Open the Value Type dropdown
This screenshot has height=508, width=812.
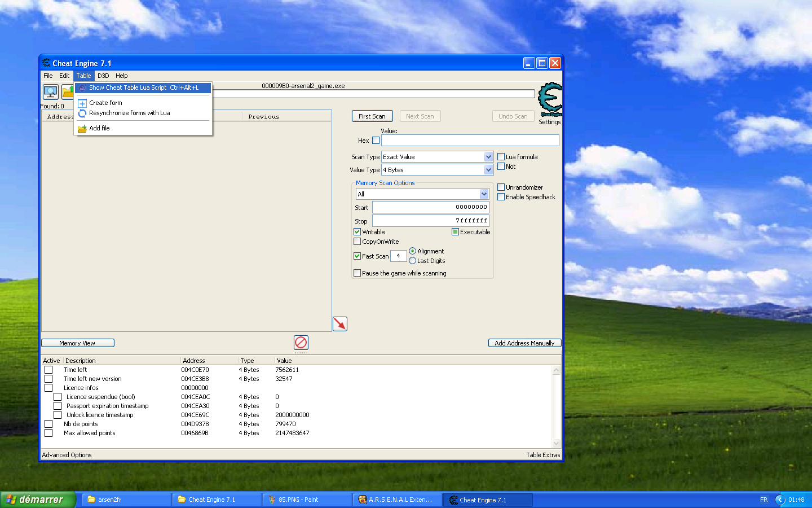coord(488,169)
